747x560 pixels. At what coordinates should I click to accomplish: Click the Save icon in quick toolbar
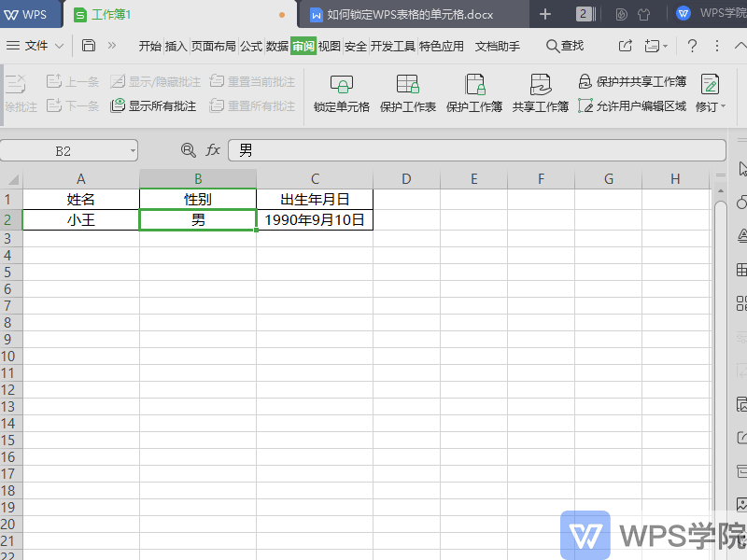pos(88,44)
